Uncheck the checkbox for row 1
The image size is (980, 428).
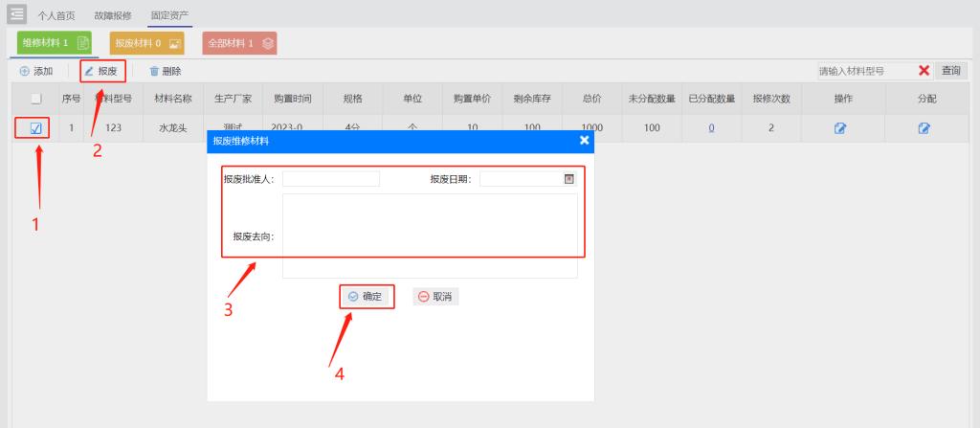point(36,128)
